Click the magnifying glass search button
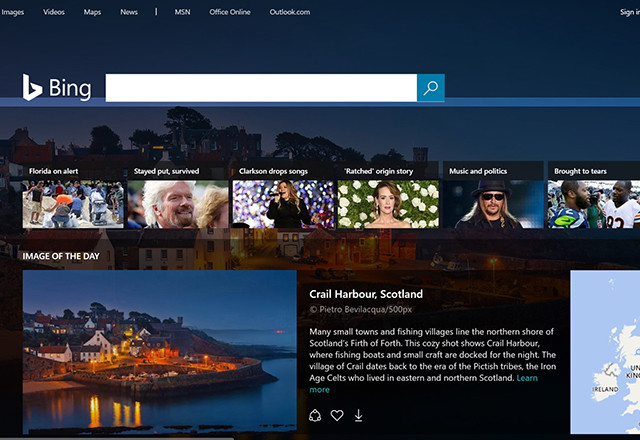The width and height of the screenshot is (640, 440). pyautogui.click(x=431, y=87)
